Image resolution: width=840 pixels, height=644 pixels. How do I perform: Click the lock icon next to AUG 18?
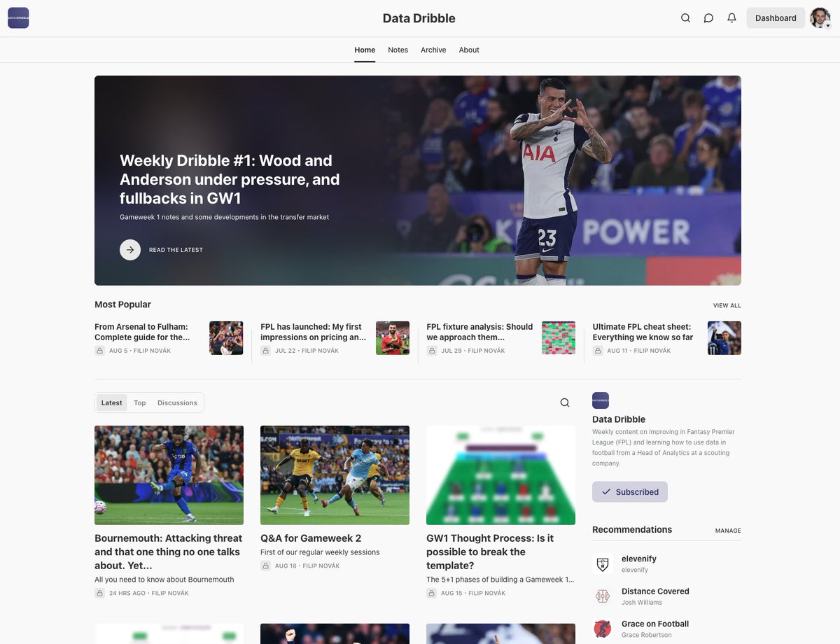pos(265,566)
